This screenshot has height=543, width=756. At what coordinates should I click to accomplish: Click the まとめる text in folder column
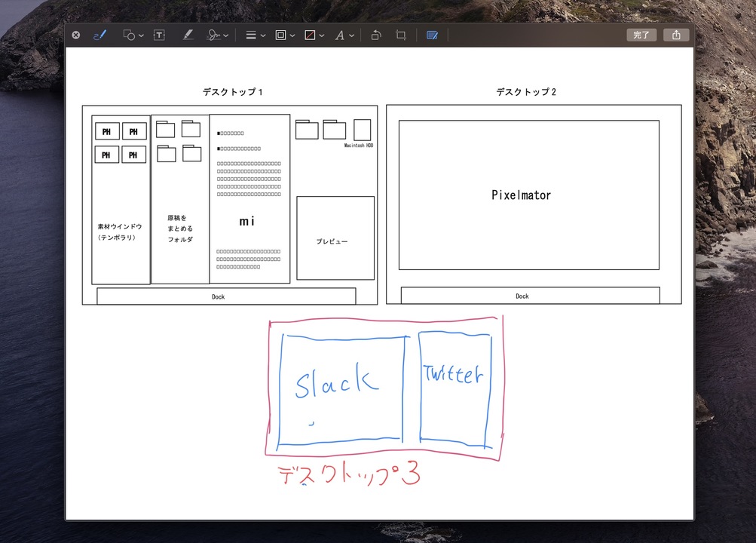pos(180,229)
